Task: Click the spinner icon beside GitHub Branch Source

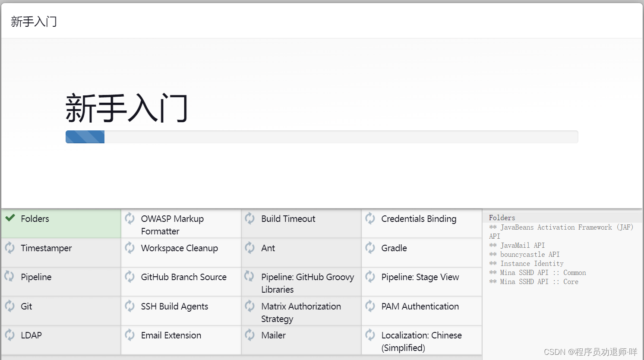Action: tap(130, 277)
